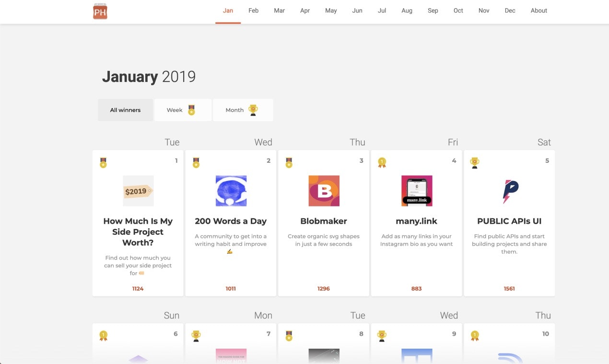Click the "200 Words a Day" title link
The image size is (609, 364).
pos(231,221)
